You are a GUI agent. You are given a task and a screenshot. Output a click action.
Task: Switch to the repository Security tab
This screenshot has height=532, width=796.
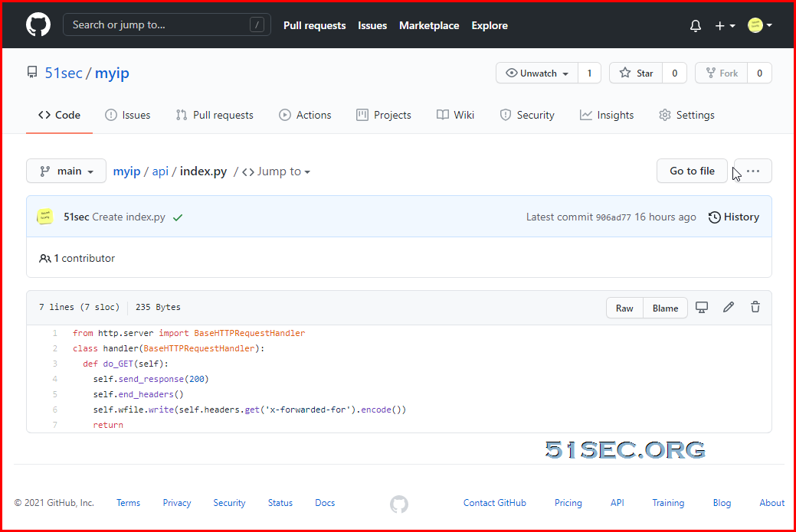pos(526,115)
